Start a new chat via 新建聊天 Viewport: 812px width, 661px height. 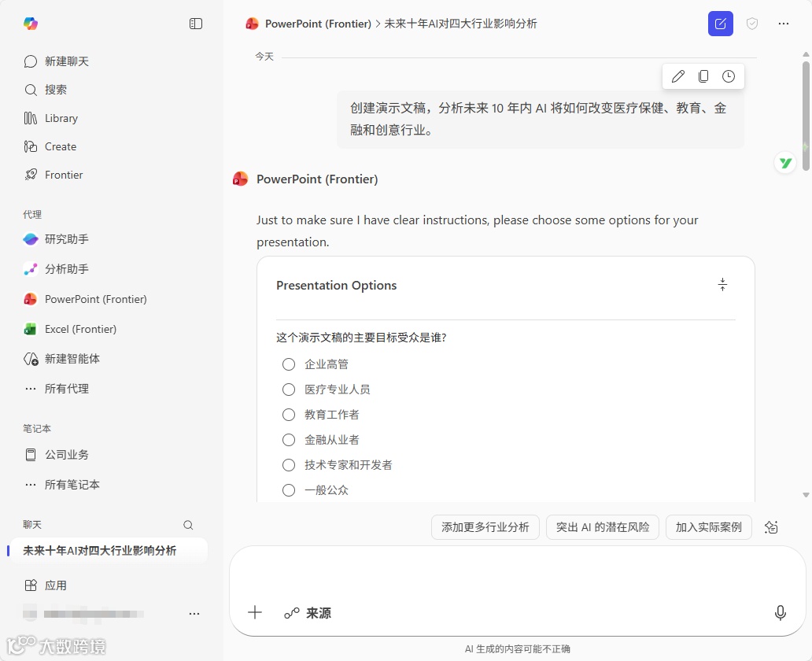(57, 61)
